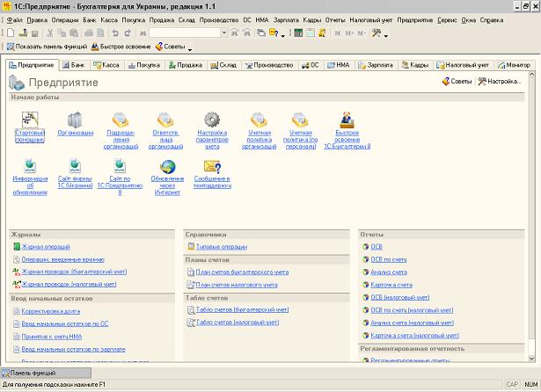Image resolution: width=541 pixels, height=392 pixels.
Task: Click the scrollbar down arrow
Action: 531,359
